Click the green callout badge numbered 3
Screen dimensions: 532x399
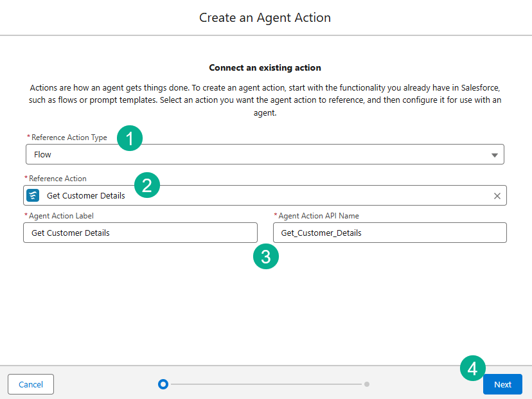pos(266,257)
